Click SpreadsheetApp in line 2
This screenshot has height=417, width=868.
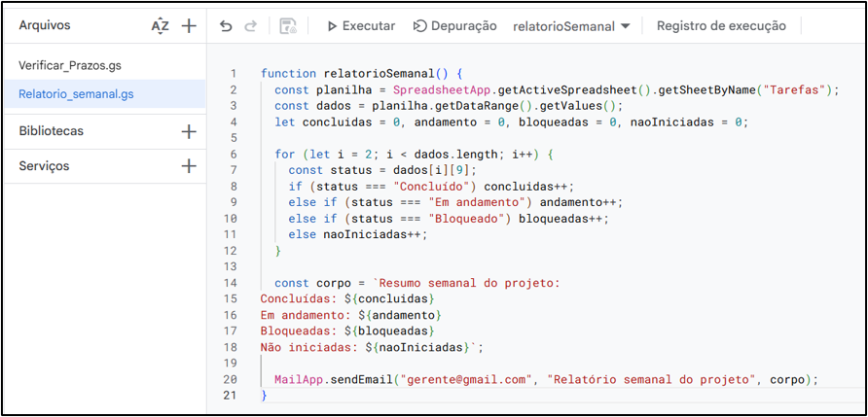point(441,90)
